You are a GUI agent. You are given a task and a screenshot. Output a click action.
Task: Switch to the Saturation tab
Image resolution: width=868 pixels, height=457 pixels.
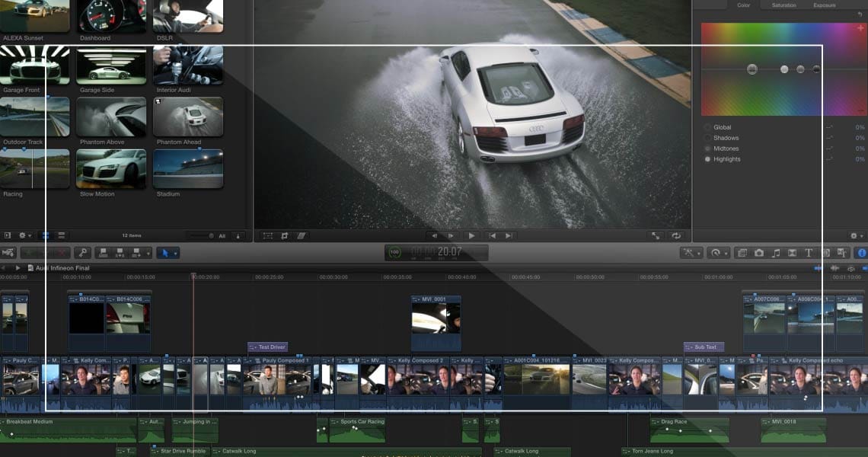[783, 5]
